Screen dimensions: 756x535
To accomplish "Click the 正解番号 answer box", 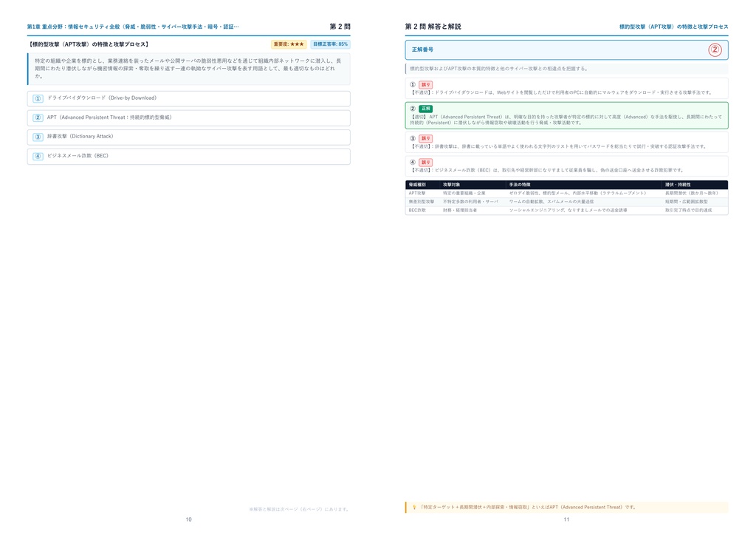I will (x=566, y=50).
